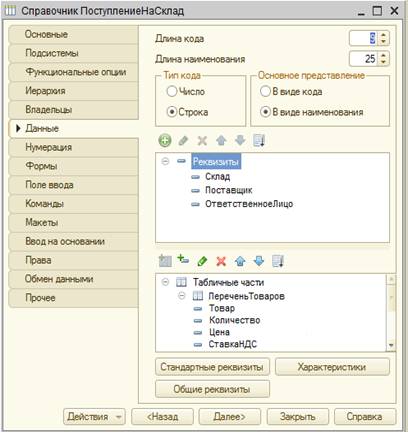Collapse the Реквизиты tree node
This screenshot has height=432, width=408.
pyautogui.click(x=165, y=161)
